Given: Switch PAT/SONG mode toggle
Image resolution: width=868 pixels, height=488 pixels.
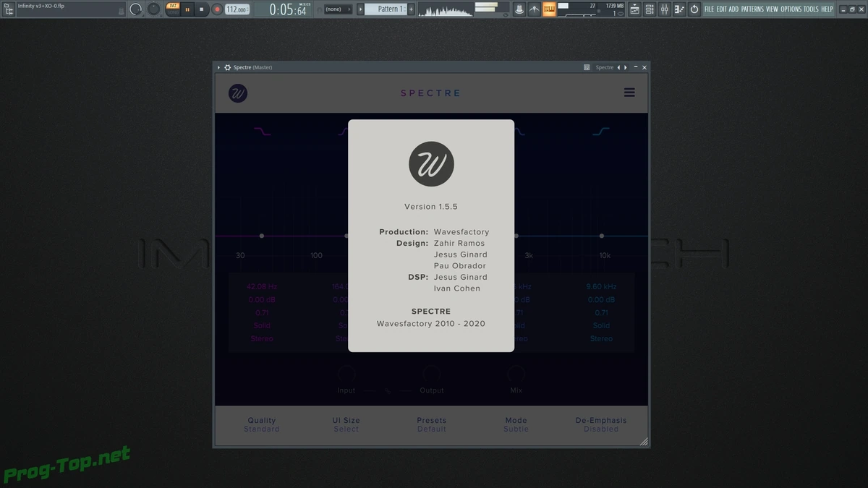Looking at the screenshot, I should (173, 9).
